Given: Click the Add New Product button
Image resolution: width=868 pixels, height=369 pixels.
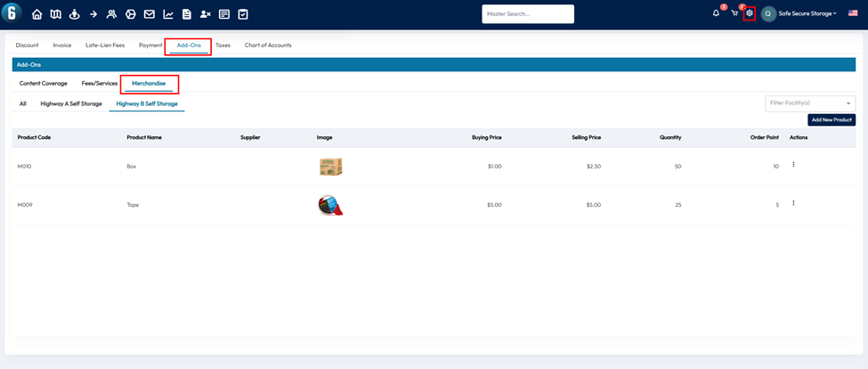Looking at the screenshot, I should click(x=831, y=119).
